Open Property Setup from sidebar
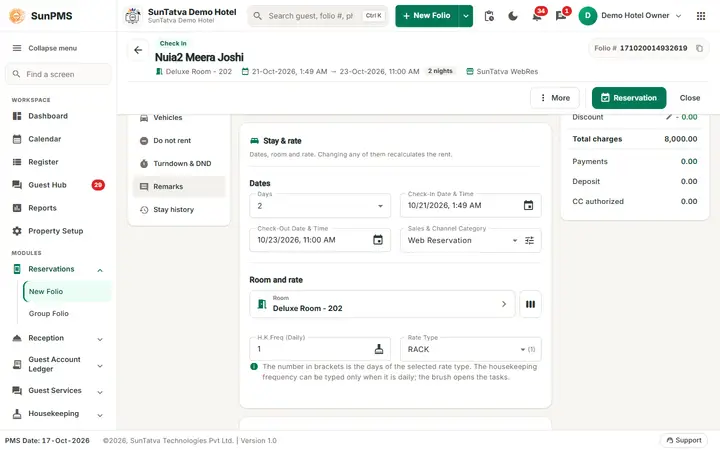The height and width of the screenshot is (450, 720). (56, 231)
